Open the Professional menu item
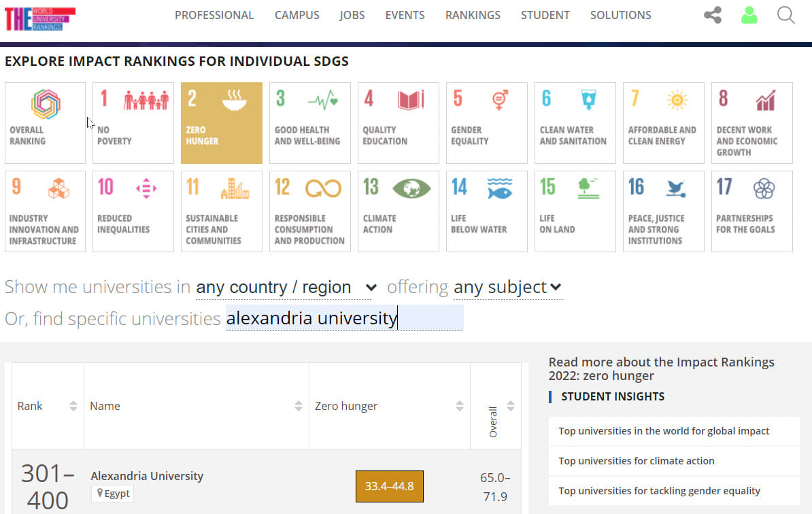The width and height of the screenshot is (812, 514). [x=214, y=15]
